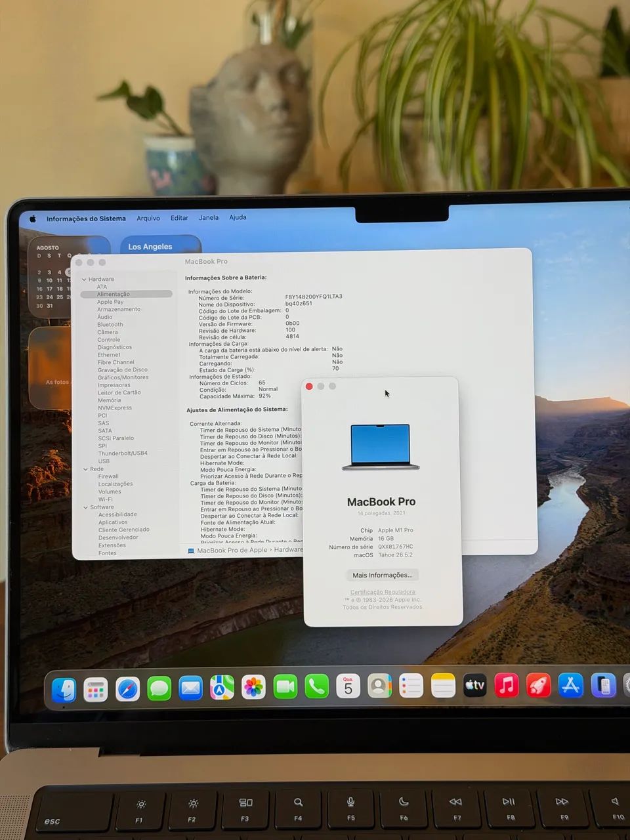Open Music from the Dock
630x840 pixels.
point(507,685)
